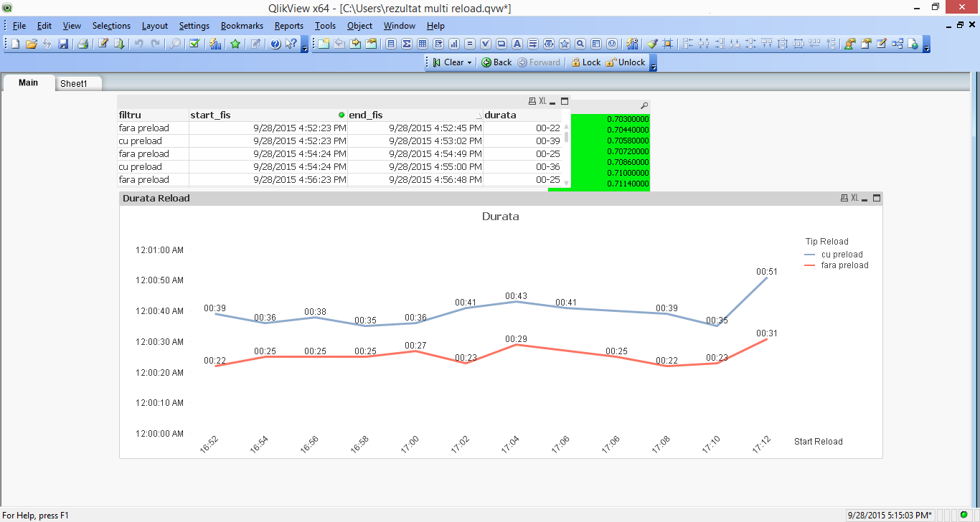This screenshot has height=522, width=980.
Task: Open the User Preferences icon
Action: click(x=849, y=44)
